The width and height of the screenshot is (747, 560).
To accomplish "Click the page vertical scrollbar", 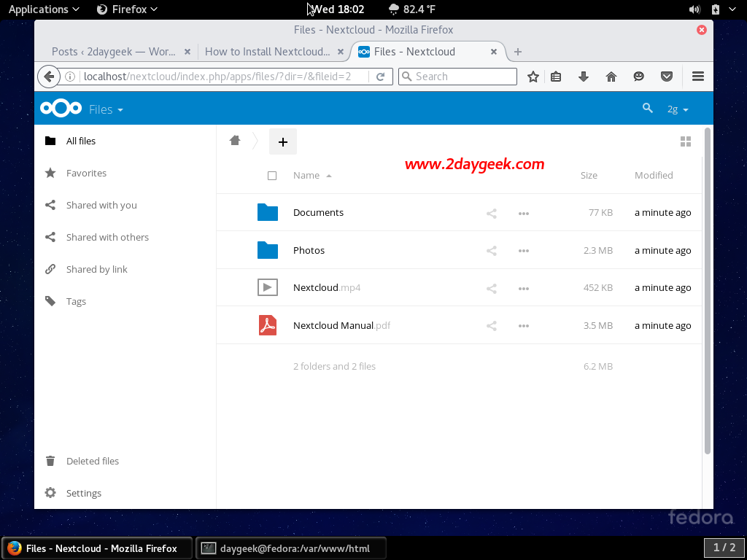I will pos(708,290).
